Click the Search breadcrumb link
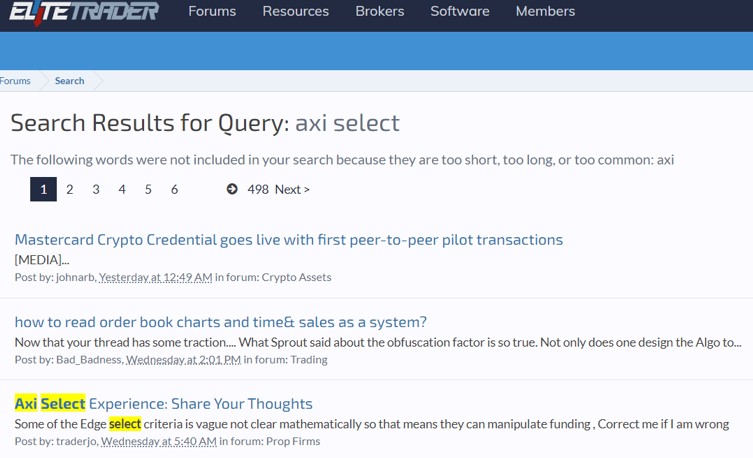 click(69, 81)
